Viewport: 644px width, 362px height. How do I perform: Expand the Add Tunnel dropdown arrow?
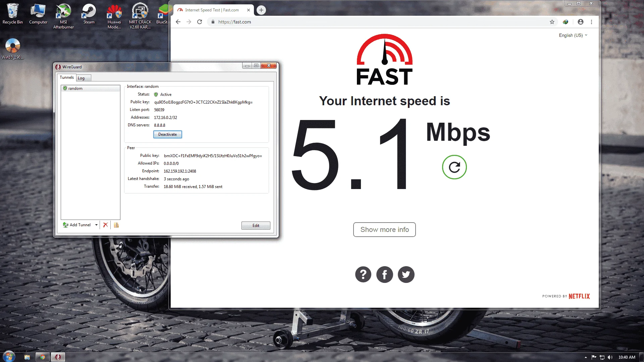click(x=96, y=225)
